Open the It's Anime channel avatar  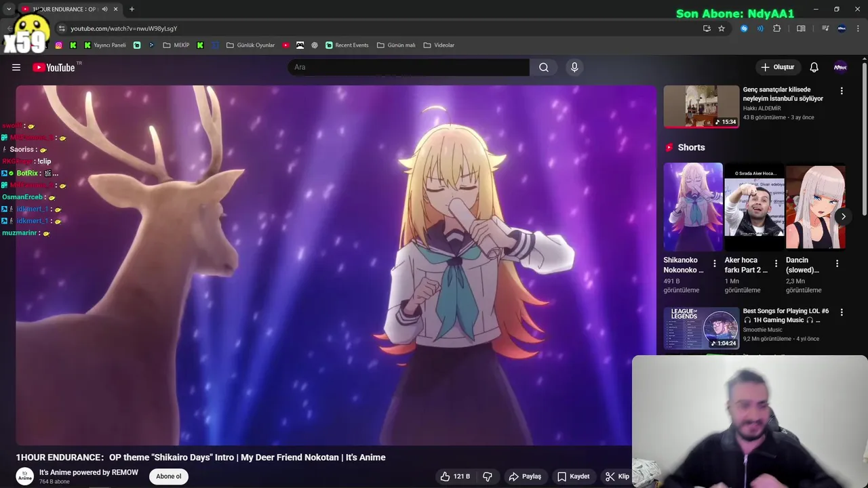(25, 476)
